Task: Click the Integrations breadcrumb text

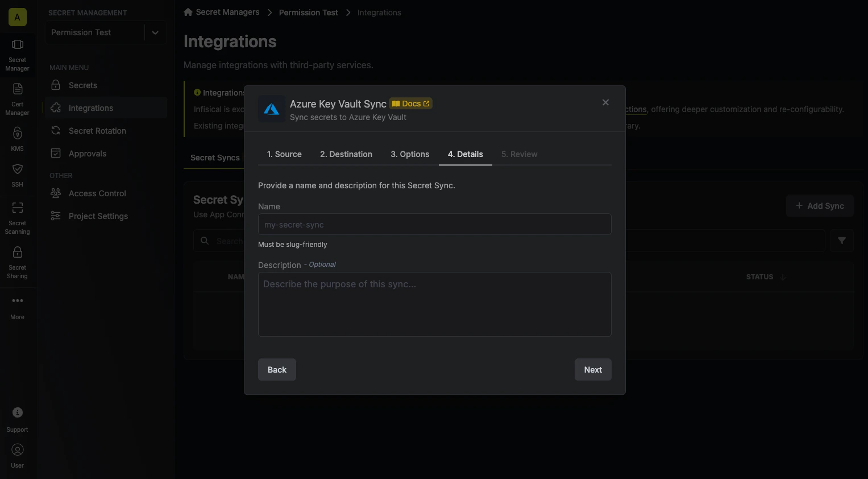Action: pos(379,13)
